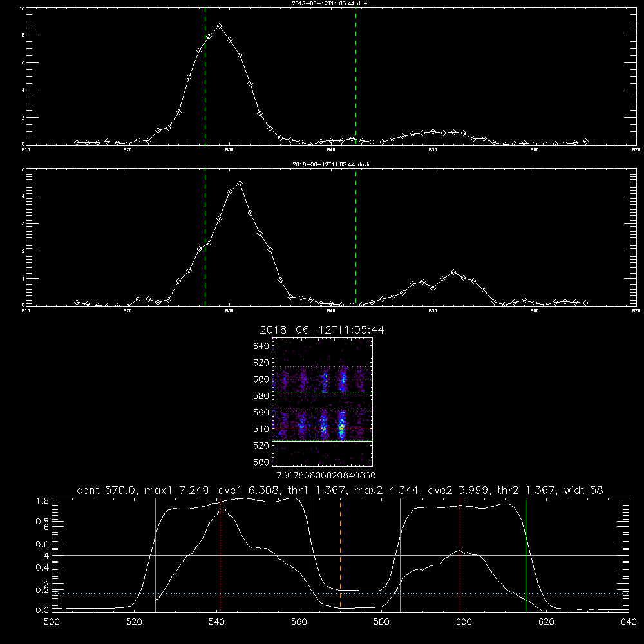Click the '580' y-axis label beside spectral image
This screenshot has height=644, width=644.
[x=261, y=396]
